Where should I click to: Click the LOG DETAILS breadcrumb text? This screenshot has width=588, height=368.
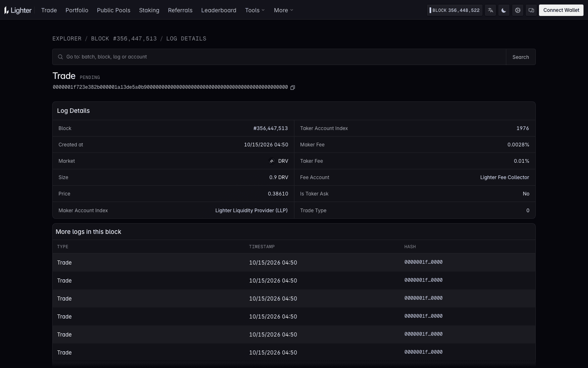186,38
